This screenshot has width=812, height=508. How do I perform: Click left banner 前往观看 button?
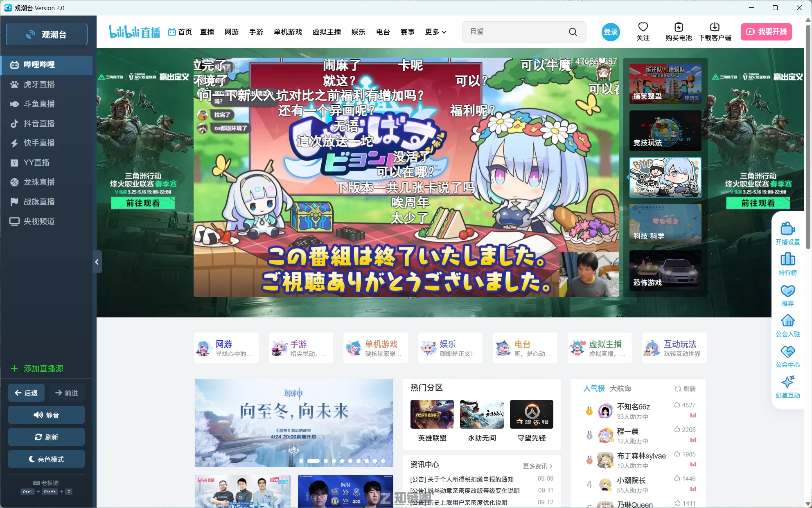click(x=143, y=203)
